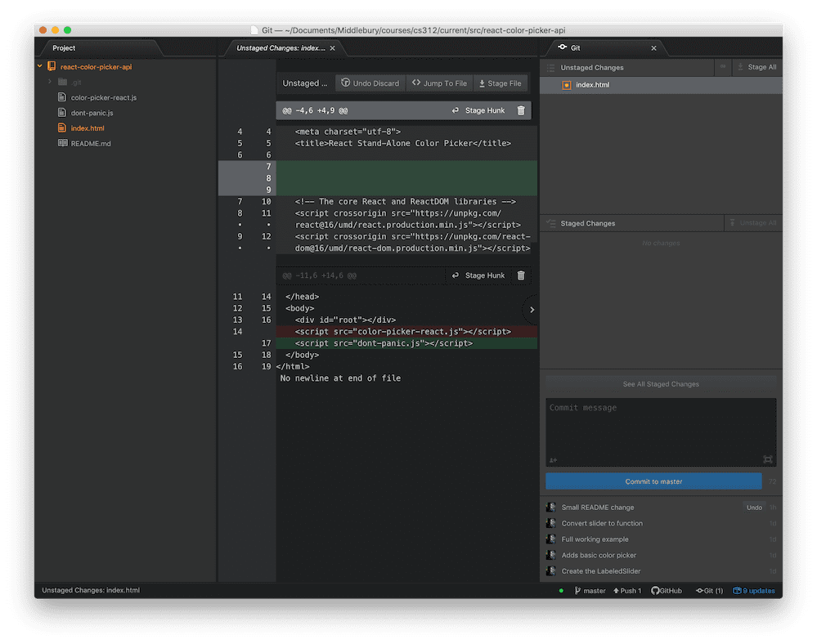Click 'Unstaged Changes: index.html' in status bar
This screenshot has height=644, width=817.
(x=91, y=590)
